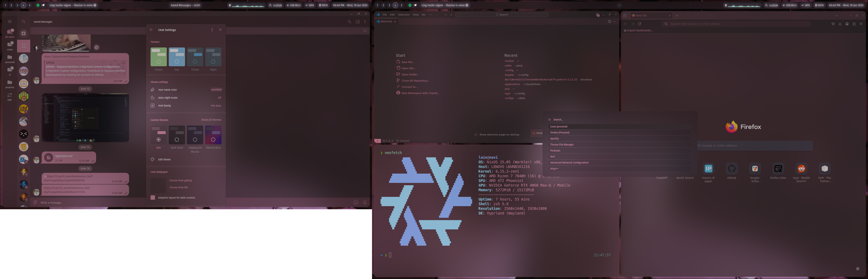Click the Edit folders icon in Telegram
The image size is (868, 279).
[9, 97]
